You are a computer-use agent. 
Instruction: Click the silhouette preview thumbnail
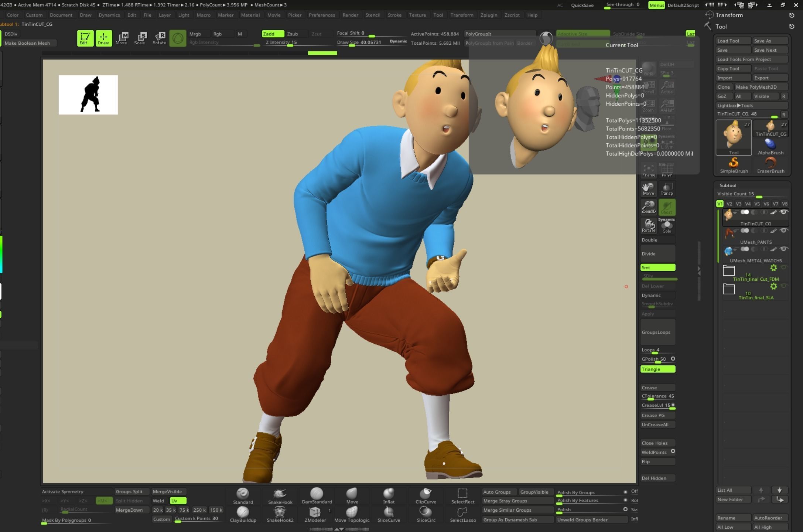pyautogui.click(x=88, y=95)
